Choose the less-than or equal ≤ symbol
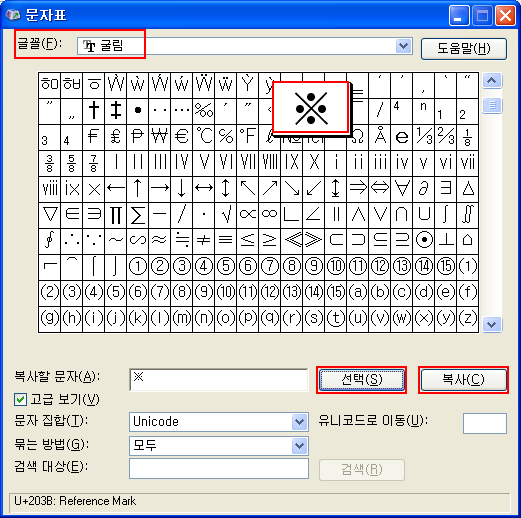This screenshot has width=521, height=518. [x=248, y=241]
